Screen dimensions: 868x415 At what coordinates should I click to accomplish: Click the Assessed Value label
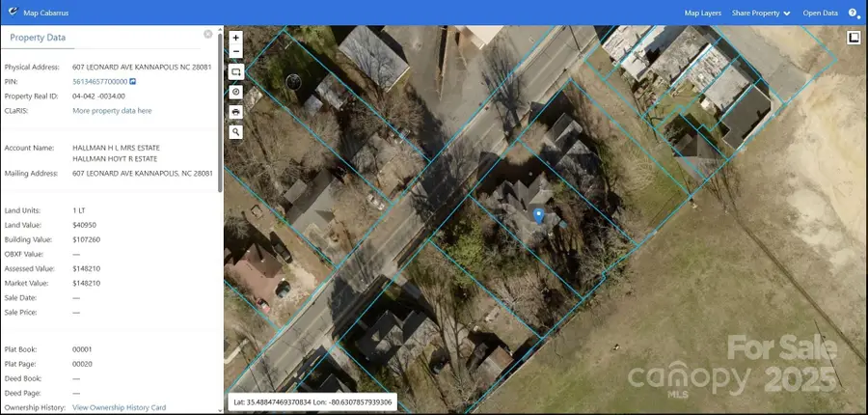click(30, 268)
